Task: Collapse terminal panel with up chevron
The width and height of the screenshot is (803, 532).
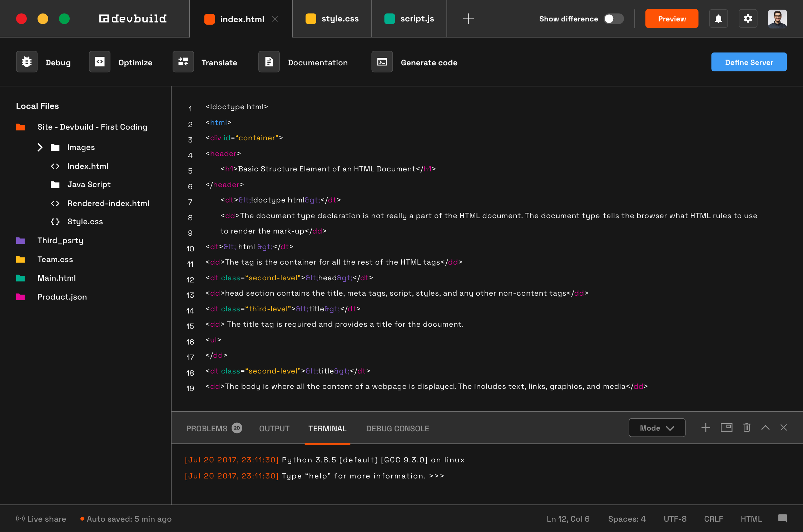Action: point(765,428)
